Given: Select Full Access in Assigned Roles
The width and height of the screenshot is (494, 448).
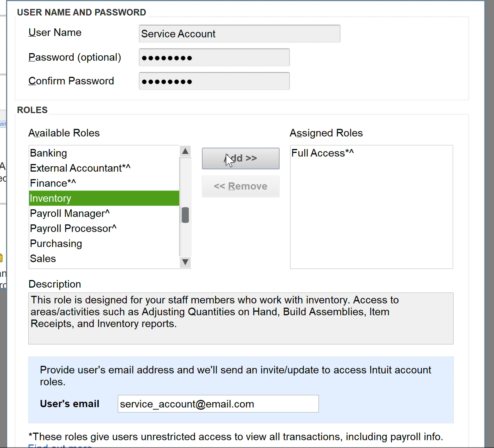Looking at the screenshot, I should pos(322,153).
